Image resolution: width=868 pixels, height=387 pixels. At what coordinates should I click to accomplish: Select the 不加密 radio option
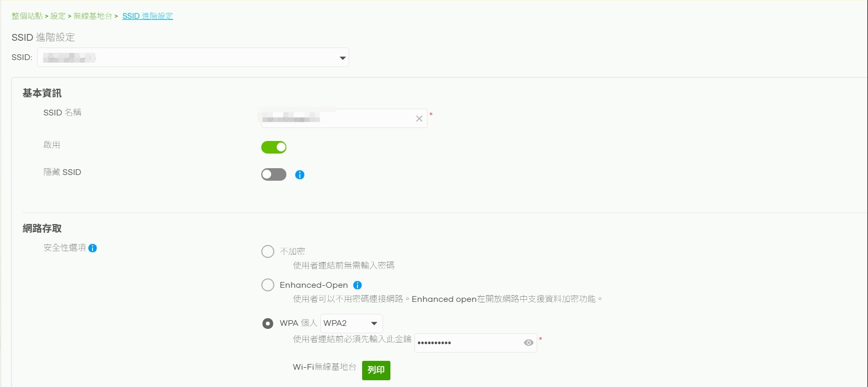point(268,252)
